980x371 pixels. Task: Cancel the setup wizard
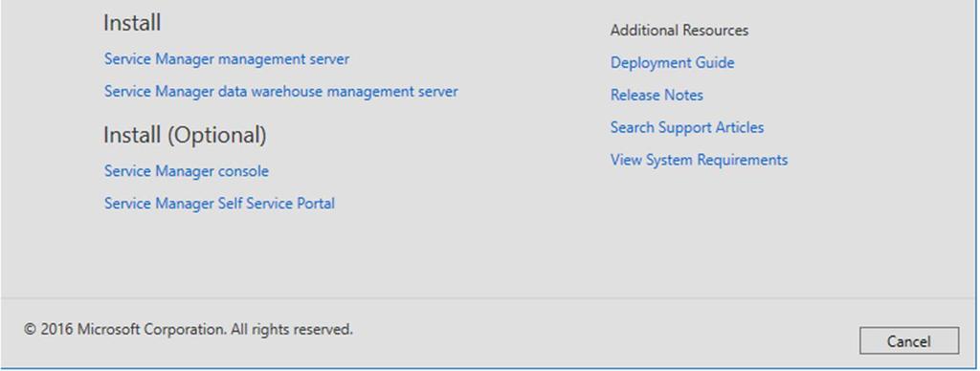point(909,341)
